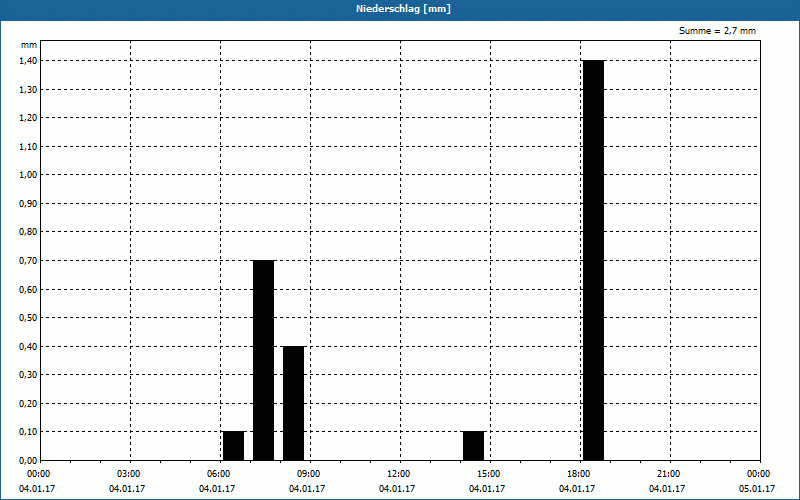Viewport: 800px width, 500px height.
Task: Select the mm unit label above y-axis
Action: tap(29, 45)
